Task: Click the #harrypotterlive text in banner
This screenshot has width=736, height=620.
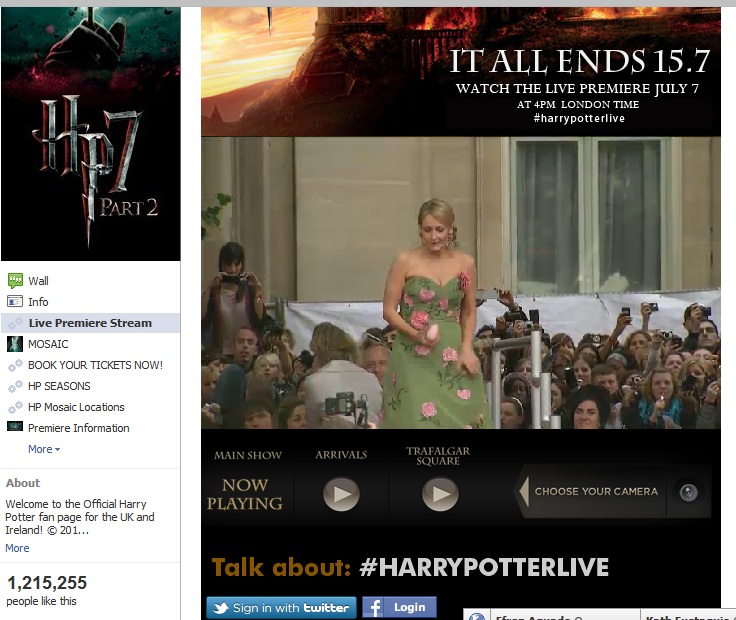Action: coord(579,118)
